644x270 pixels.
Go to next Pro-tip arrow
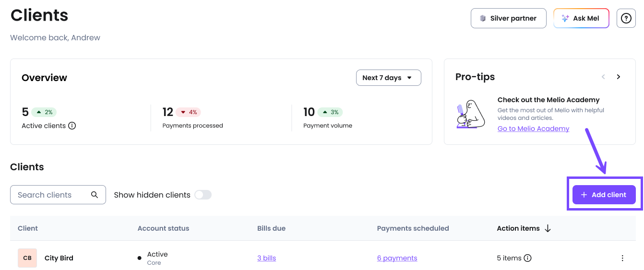click(x=619, y=77)
